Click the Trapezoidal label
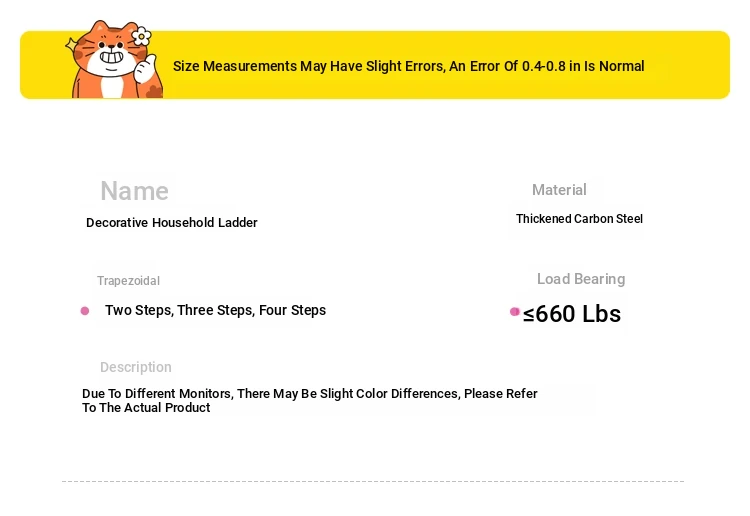 (128, 281)
